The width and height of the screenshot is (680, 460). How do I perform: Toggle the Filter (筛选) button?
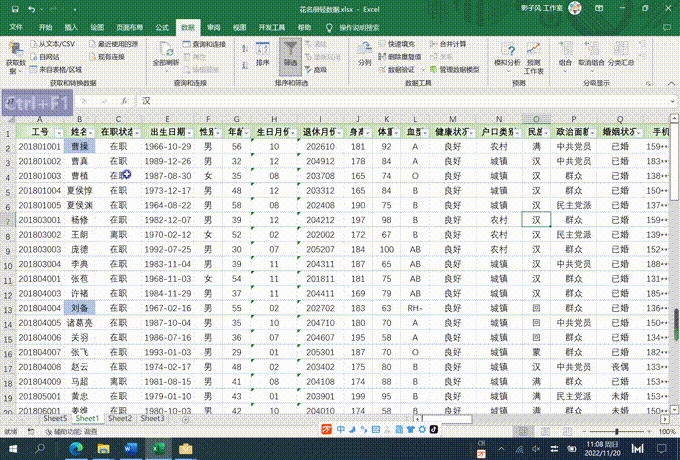[290, 55]
